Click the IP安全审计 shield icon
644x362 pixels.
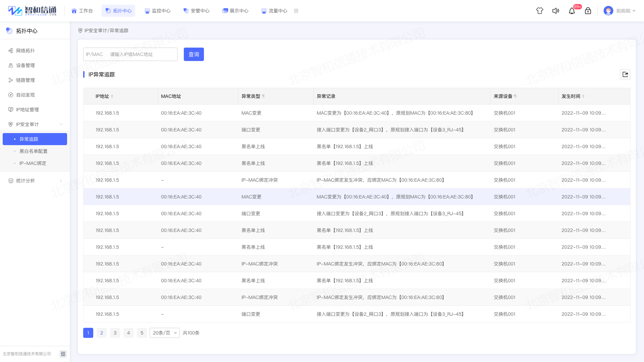click(x=11, y=124)
